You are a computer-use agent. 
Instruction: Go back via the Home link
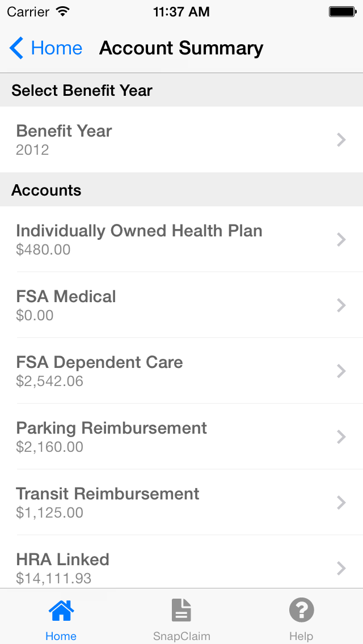(x=56, y=48)
